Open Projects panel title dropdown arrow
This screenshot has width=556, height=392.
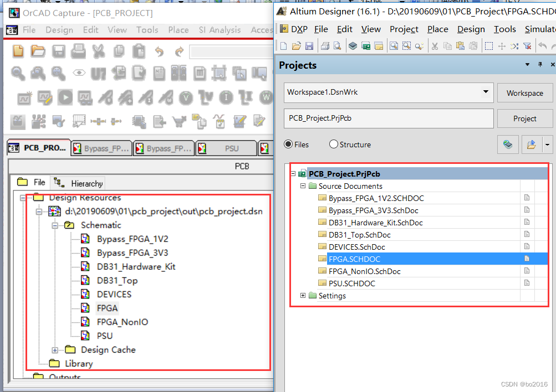pyautogui.click(x=527, y=64)
